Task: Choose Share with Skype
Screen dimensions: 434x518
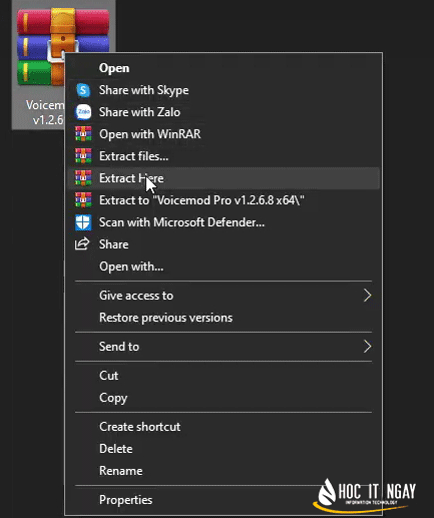Action: tap(223, 90)
